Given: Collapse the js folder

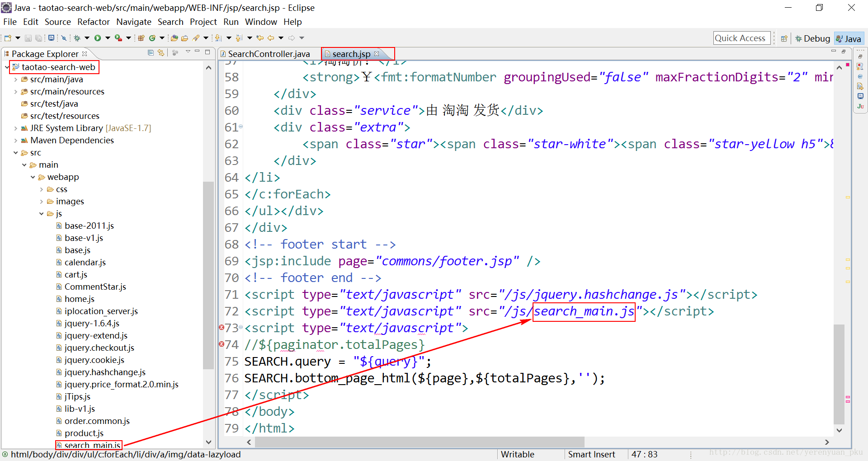Looking at the screenshot, I should click(x=41, y=213).
